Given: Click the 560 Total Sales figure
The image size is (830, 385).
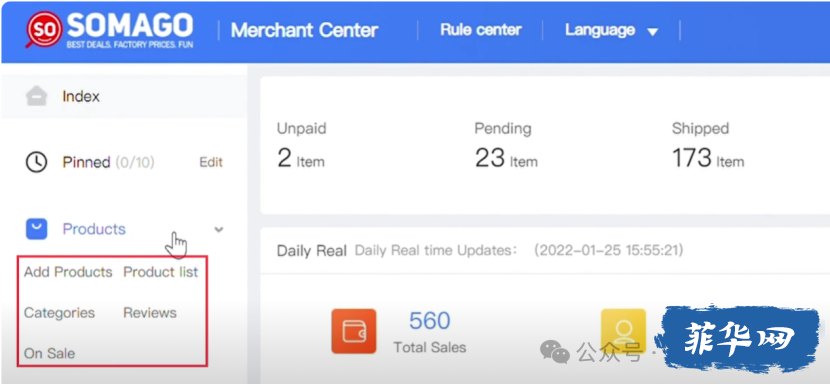Looking at the screenshot, I should (x=429, y=321).
